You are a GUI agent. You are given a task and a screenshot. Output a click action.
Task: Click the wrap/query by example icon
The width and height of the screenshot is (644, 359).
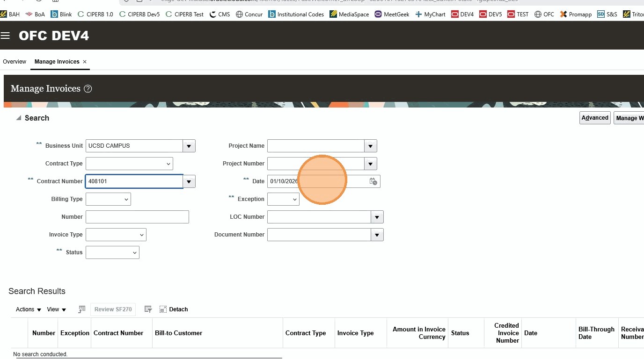click(x=148, y=309)
